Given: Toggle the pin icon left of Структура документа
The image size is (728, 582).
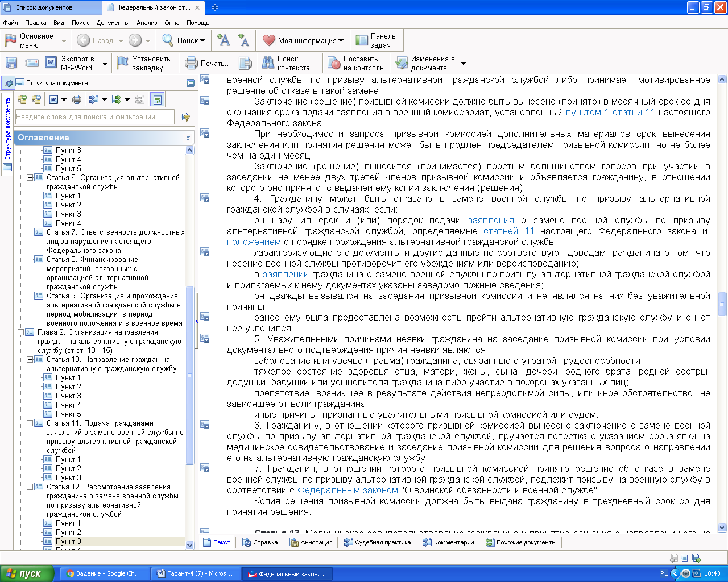Looking at the screenshot, I should [9, 83].
